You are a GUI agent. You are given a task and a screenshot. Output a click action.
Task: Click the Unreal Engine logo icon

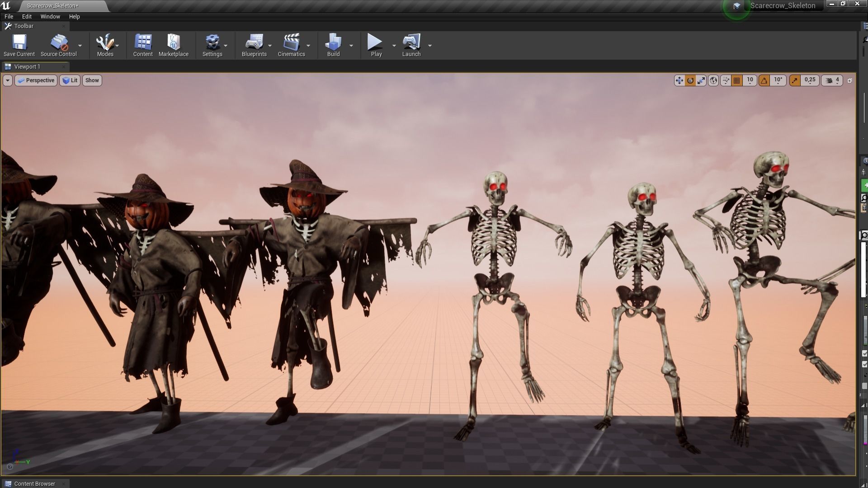[x=6, y=6]
